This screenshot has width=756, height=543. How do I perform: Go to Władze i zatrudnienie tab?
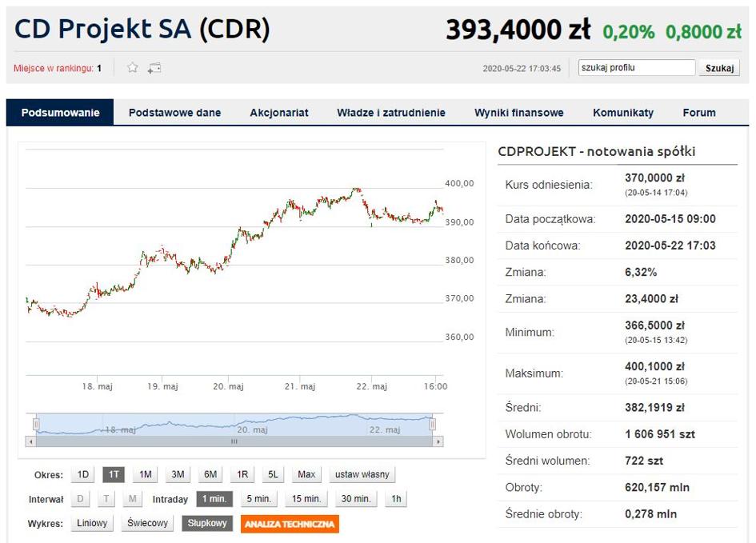pyautogui.click(x=391, y=113)
